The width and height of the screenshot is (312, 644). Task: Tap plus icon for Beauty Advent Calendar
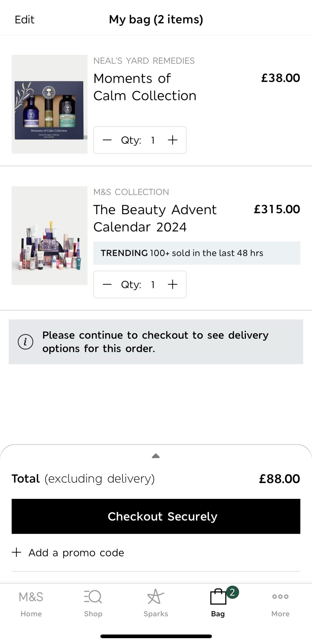point(172,284)
